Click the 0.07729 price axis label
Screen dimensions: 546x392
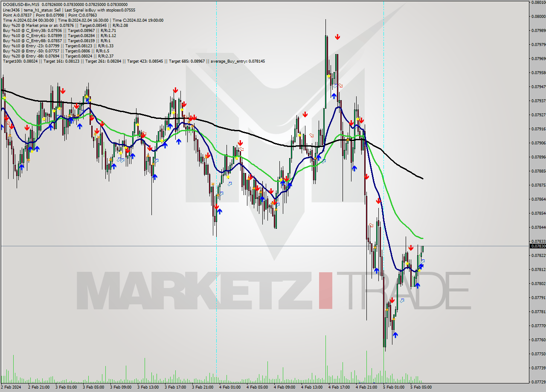(538, 382)
